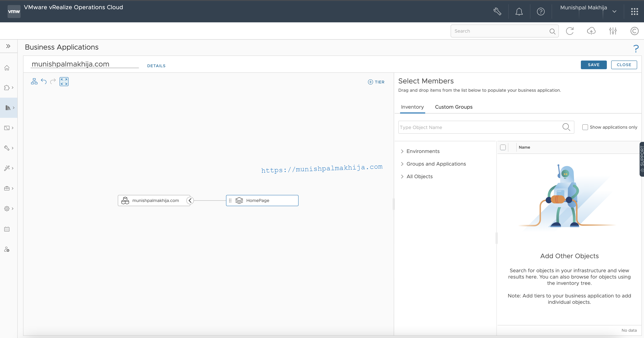Click the object search magnifier icon
The height and width of the screenshot is (338, 644).
[x=566, y=127]
